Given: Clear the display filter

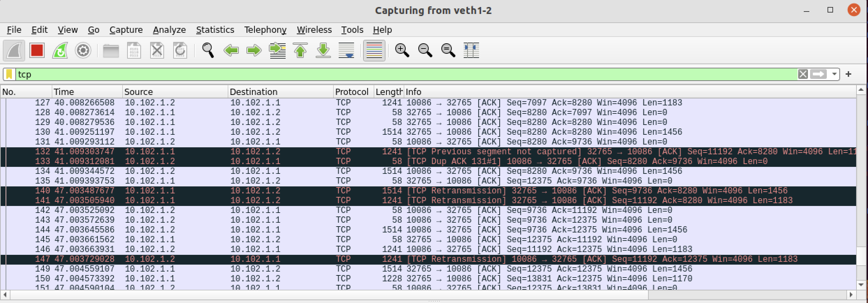Looking at the screenshot, I should [x=803, y=74].
